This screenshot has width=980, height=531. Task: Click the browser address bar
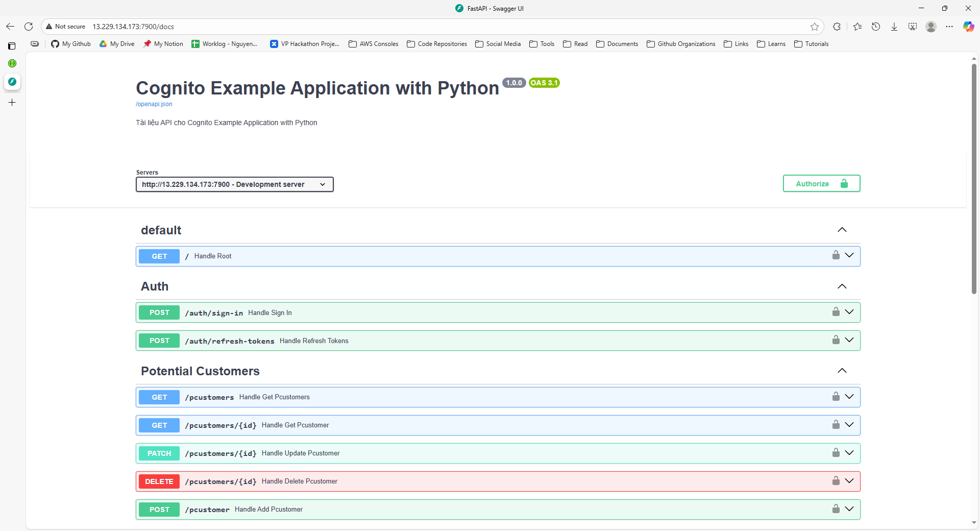coord(408,27)
